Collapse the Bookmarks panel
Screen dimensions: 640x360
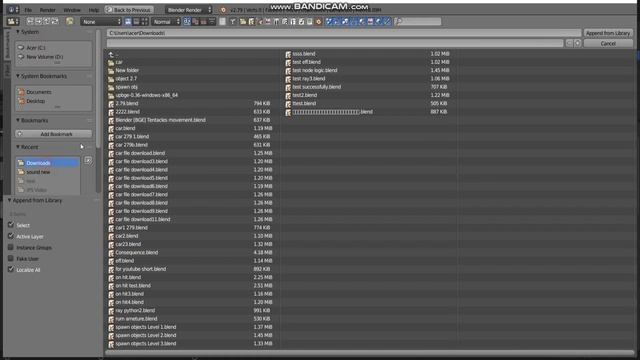coord(18,120)
